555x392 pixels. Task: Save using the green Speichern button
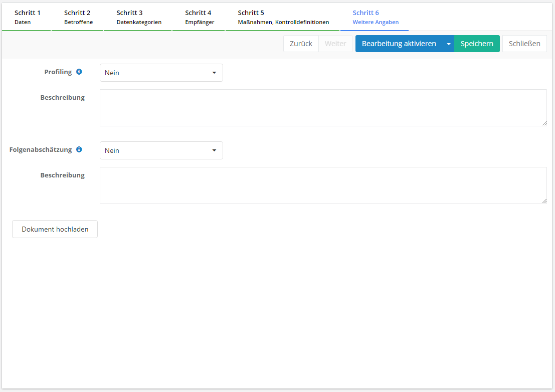477,44
